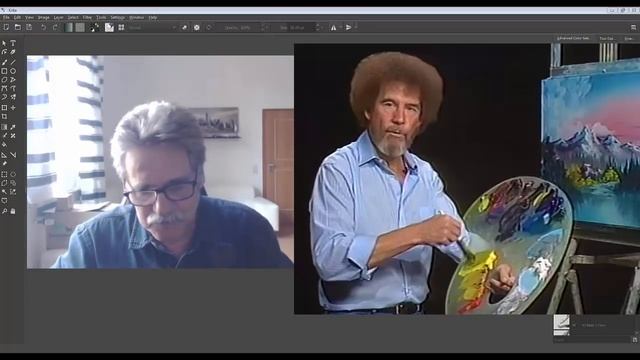Toggle eraser mode
This screenshot has width=640, height=360.
[x=184, y=27]
